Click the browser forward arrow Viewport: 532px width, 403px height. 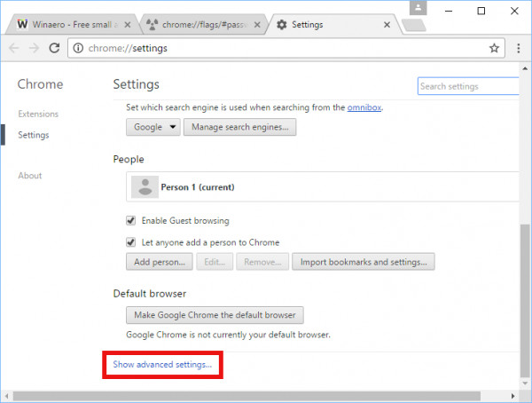pos(34,48)
